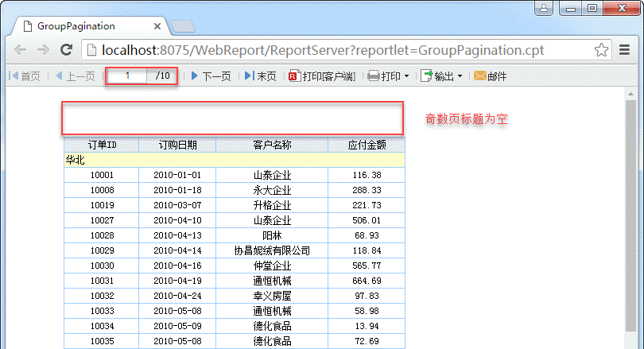
Task: Click order ID 10035 cell
Action: coord(102,341)
